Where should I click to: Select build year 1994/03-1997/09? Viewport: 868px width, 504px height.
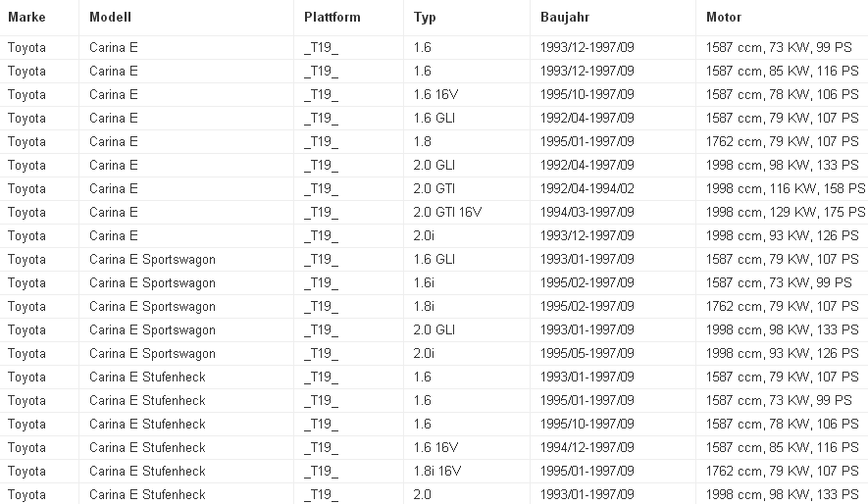(587, 212)
